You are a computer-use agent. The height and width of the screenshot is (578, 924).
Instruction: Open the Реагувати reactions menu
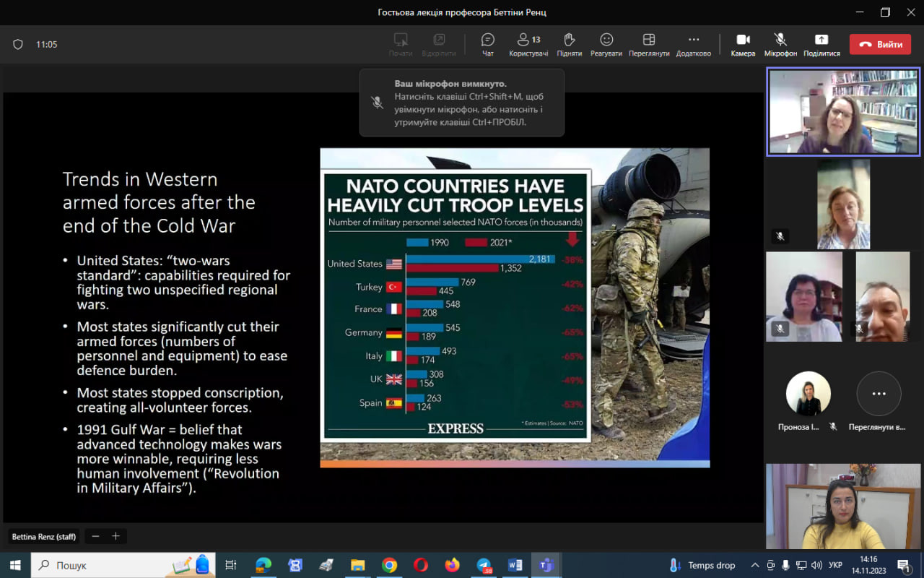coord(606,44)
